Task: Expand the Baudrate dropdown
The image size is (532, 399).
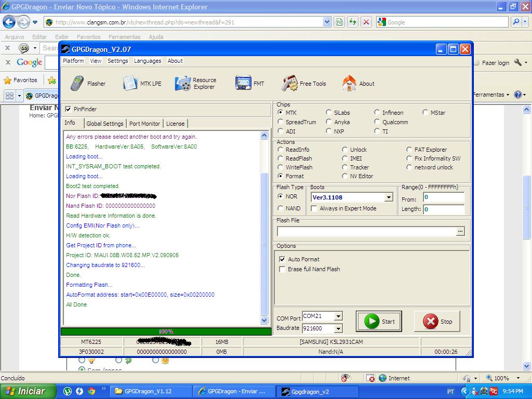Action: (338, 328)
